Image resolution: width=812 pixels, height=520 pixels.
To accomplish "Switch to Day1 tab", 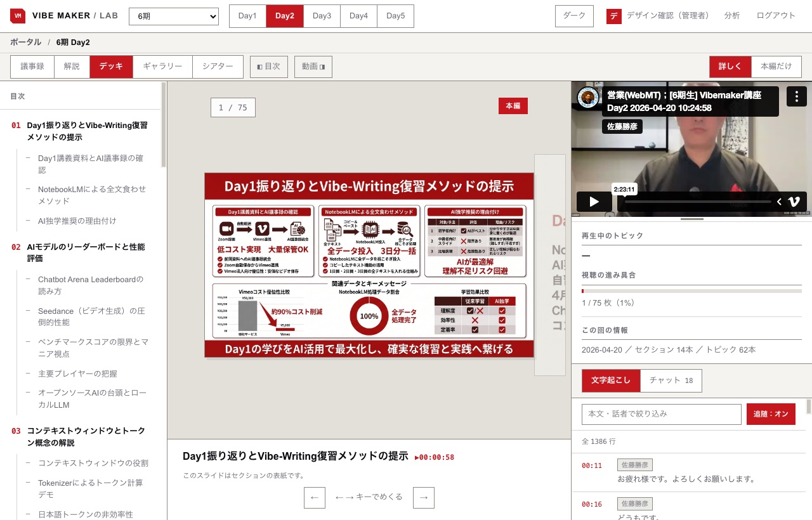I will [247, 16].
